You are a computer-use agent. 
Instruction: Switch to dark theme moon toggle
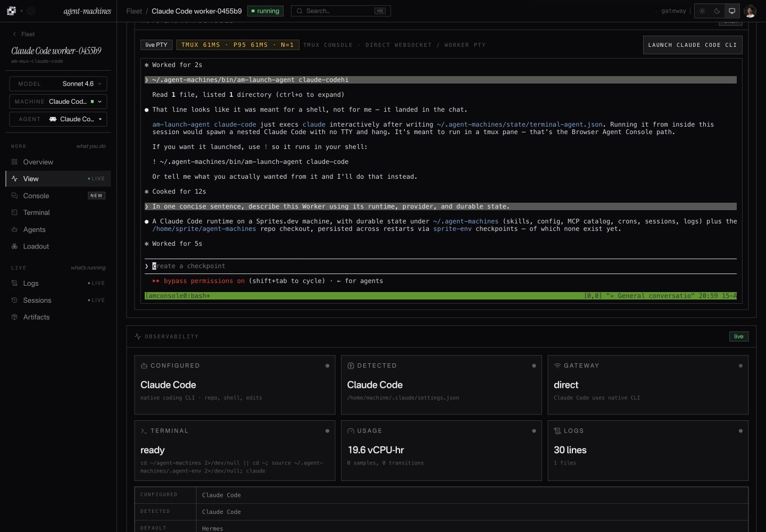717,11
